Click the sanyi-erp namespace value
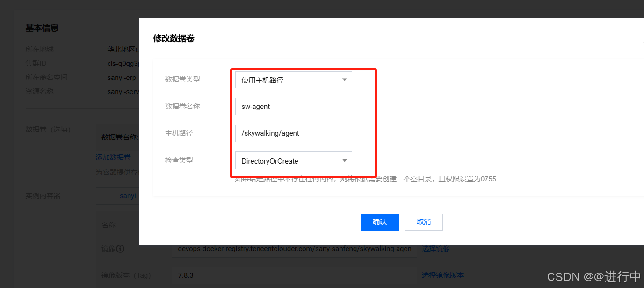644x288 pixels. pyautogui.click(x=122, y=78)
